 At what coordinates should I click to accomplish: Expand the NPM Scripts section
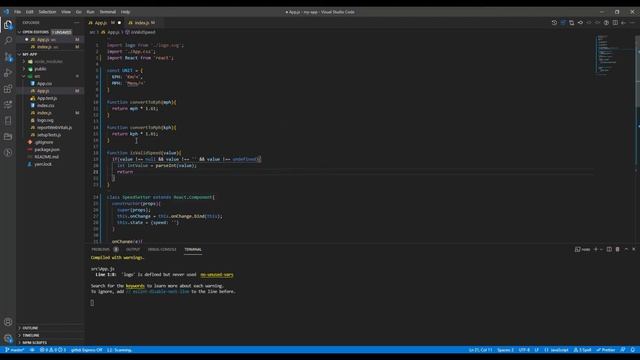tap(34, 342)
